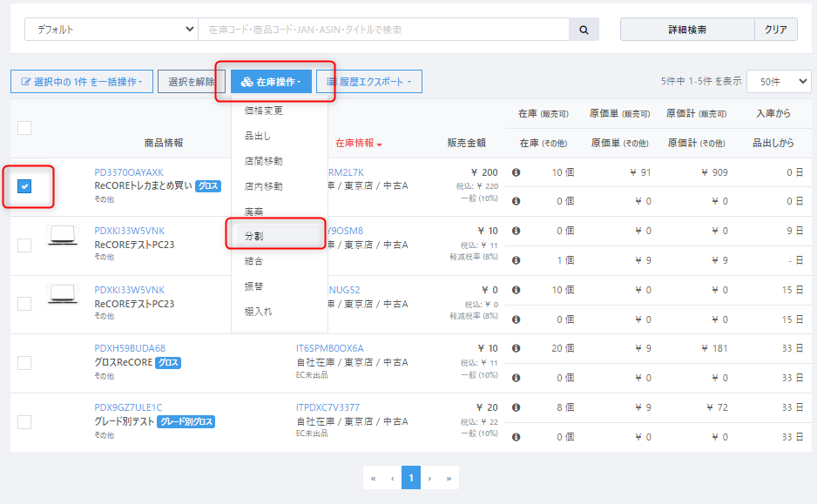
Task: Go to next page with › button
Action: (x=430, y=478)
